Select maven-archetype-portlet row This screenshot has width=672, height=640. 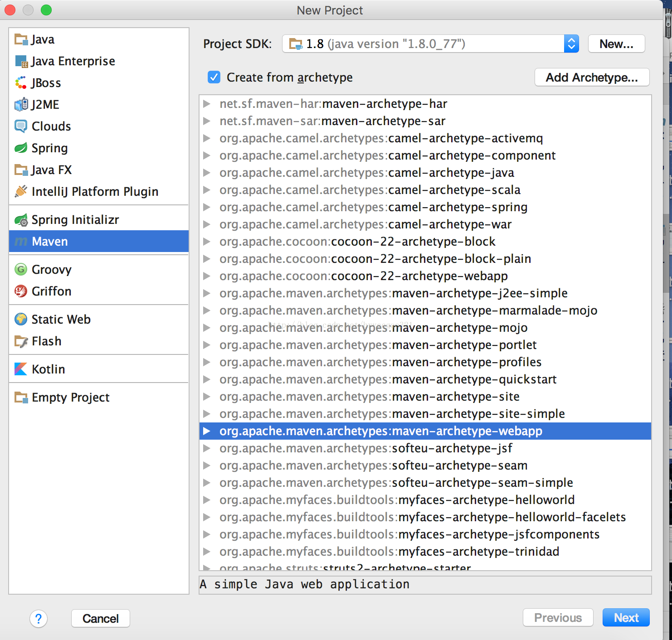pyautogui.click(x=425, y=345)
